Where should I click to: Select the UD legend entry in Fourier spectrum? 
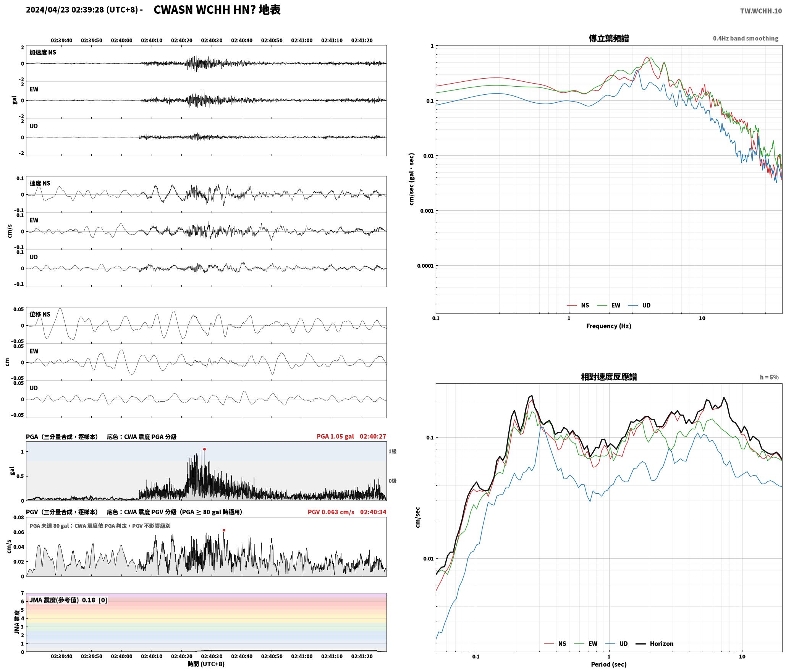point(639,305)
